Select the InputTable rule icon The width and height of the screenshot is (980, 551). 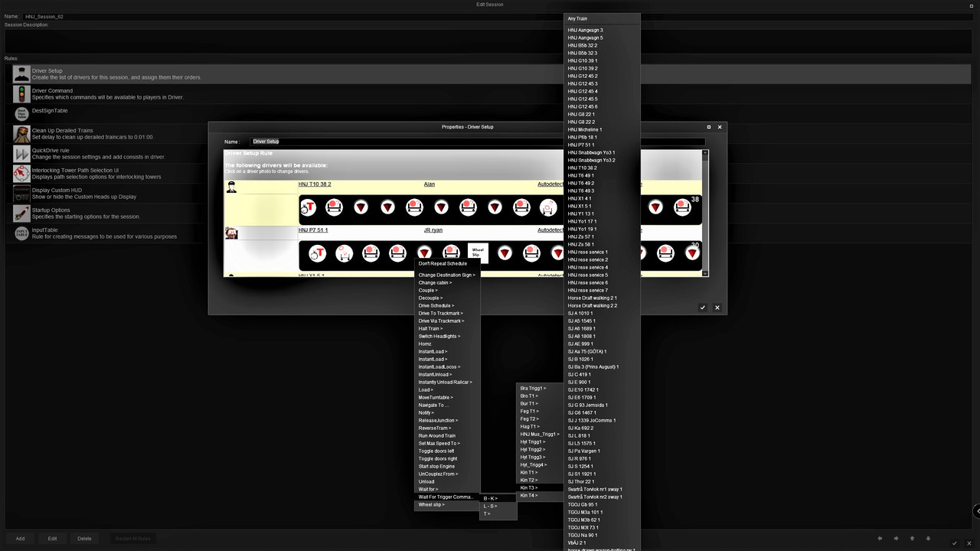coord(21,233)
